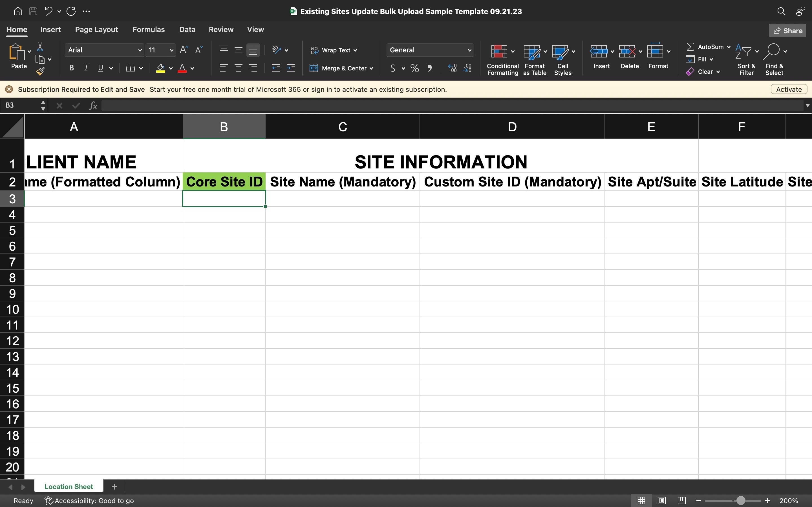Image resolution: width=812 pixels, height=507 pixels.
Task: Toggle Italic formatting
Action: coord(86,68)
